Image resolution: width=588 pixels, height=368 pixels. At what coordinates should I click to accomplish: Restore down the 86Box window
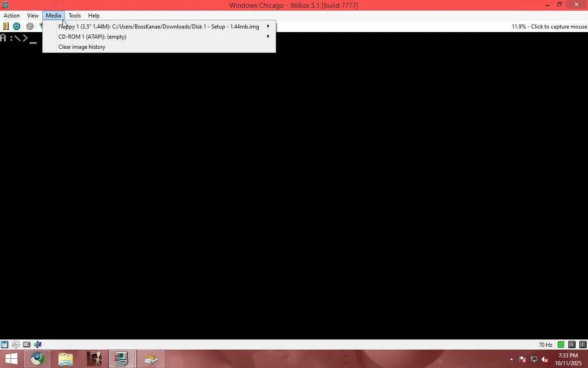[560, 5]
